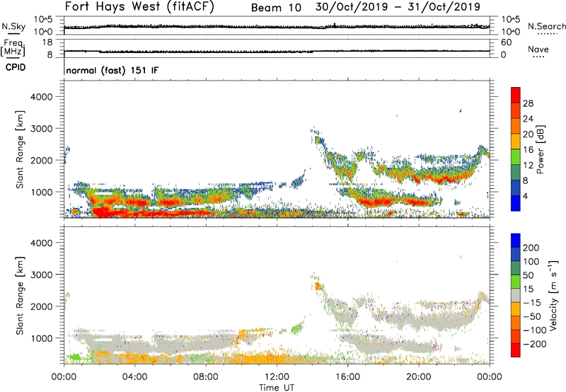This screenshot has width=566, height=392.
Task: Click the '200' tick on Velocity colorbar
Action: (x=531, y=248)
